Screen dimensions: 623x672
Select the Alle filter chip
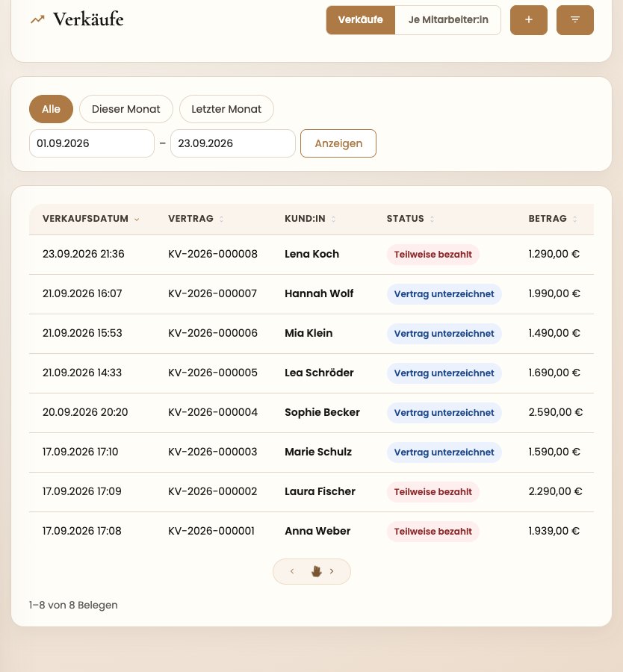click(51, 109)
